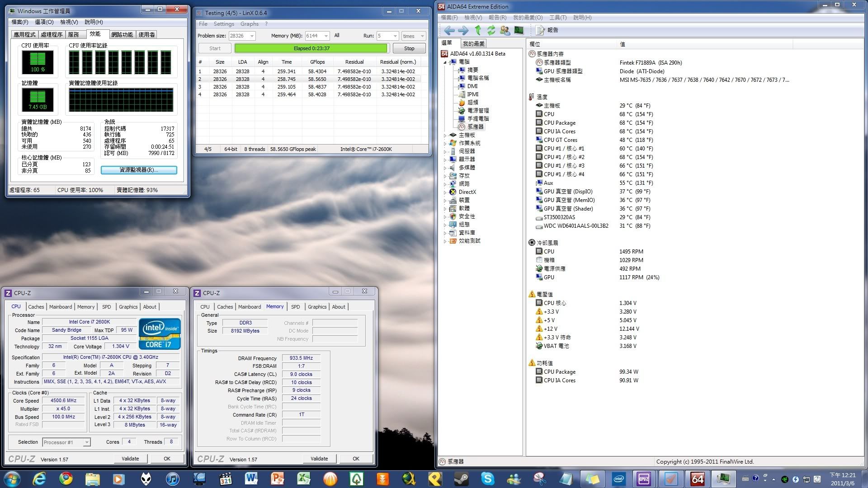Select 感應器 sensor item in AIDA64 tree

(x=471, y=127)
